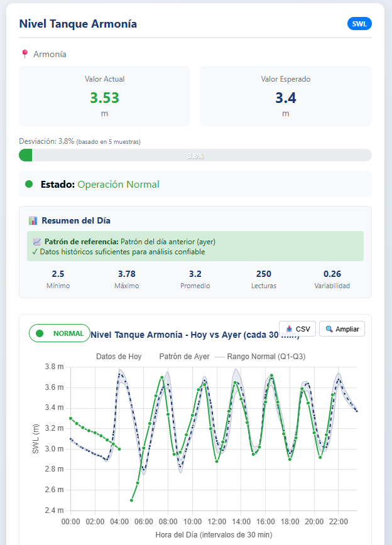Select the Valor Actual card showing 3.53
The height and width of the screenshot is (545, 392).
(x=105, y=97)
